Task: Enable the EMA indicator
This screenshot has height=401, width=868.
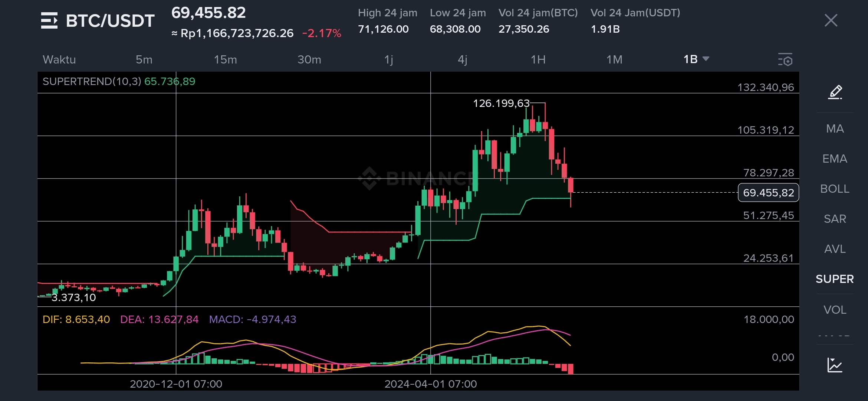Action: 835,159
